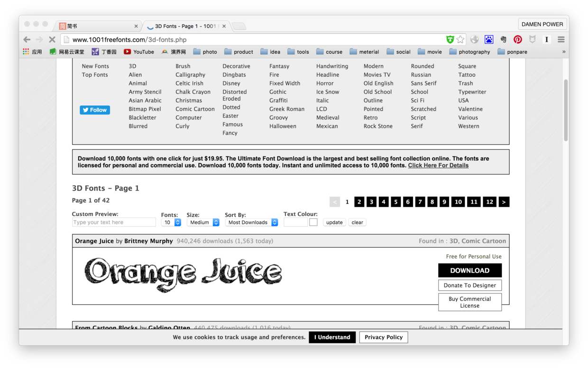The image size is (588, 368).
Task: Open the 网易云课堂 bookmark
Action: click(67, 52)
